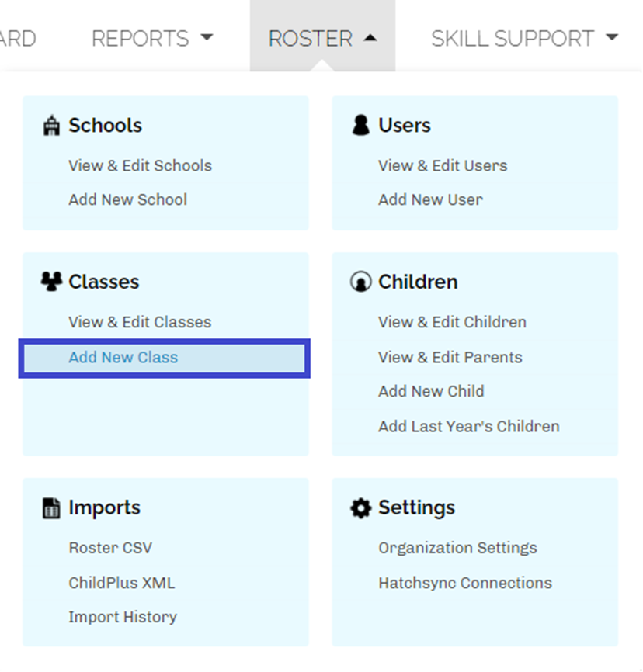Image resolution: width=643 pixels, height=672 pixels.
Task: Click the Imports spreadsheet icon
Action: 50,508
